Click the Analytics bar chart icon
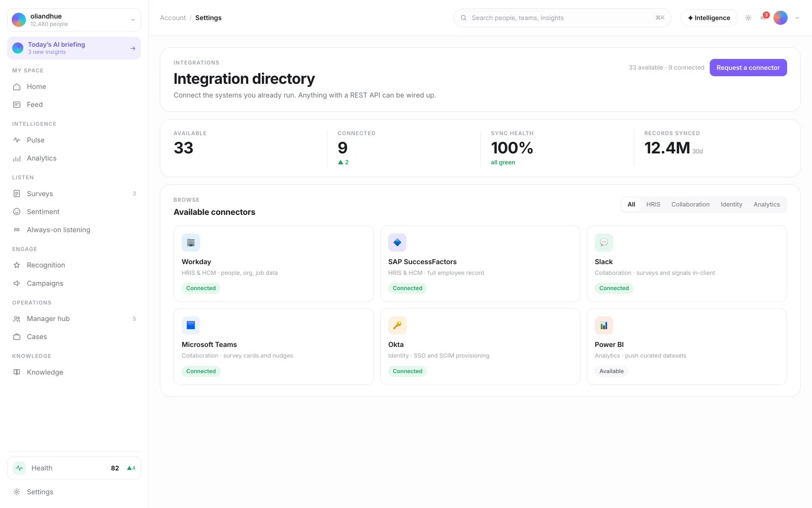Screen dimensions: 812x508 point(17,158)
